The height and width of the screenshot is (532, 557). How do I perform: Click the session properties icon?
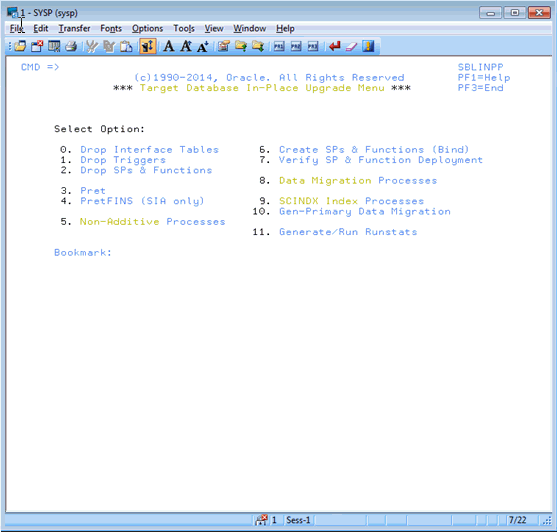tap(224, 46)
